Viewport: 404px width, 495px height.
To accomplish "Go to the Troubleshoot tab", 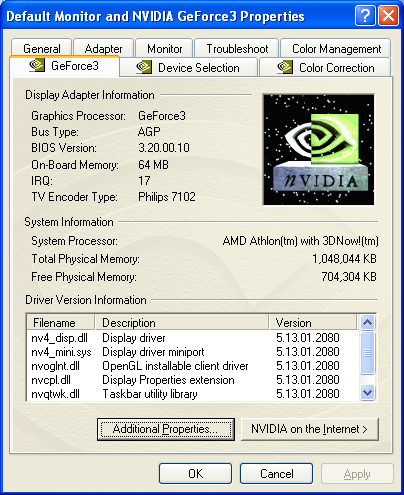I will (237, 49).
